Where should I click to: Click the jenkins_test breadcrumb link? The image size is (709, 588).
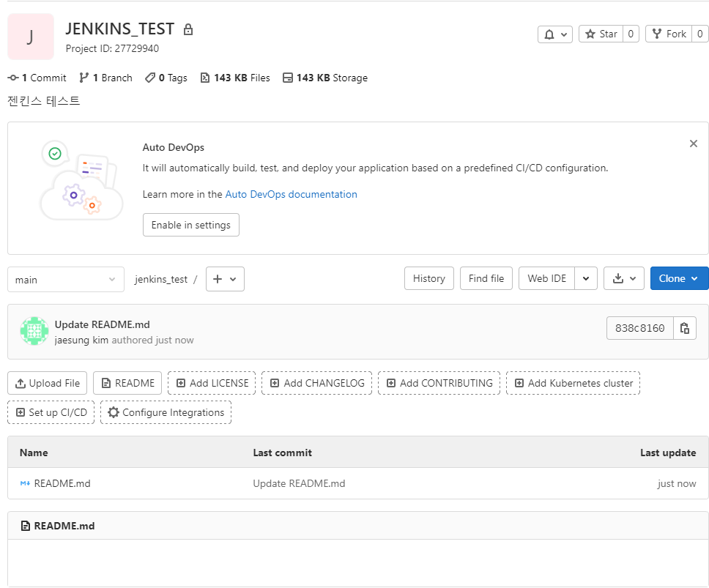point(161,279)
